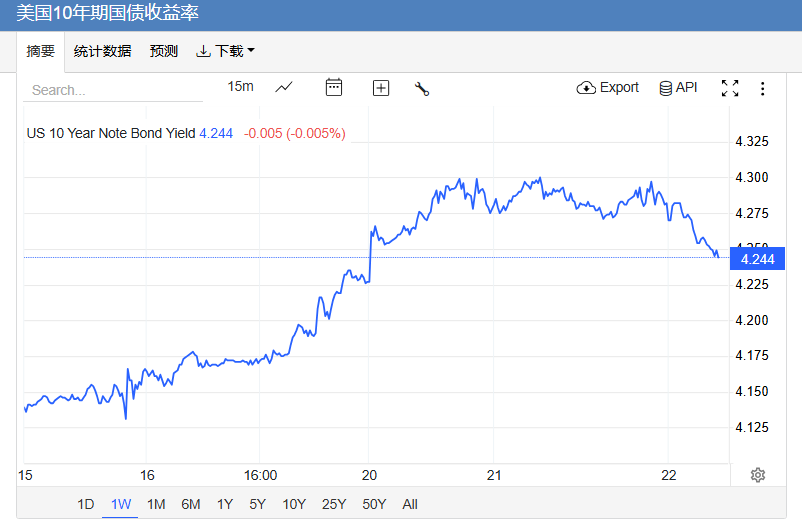Select the 5Y time range
Viewport: 802px width, 530px height.
click(x=257, y=504)
